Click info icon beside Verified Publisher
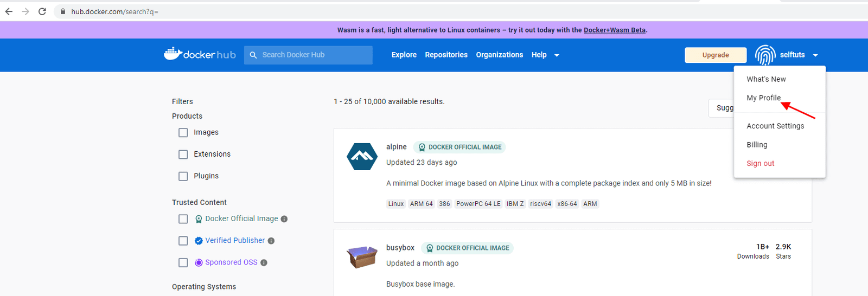Image resolution: width=868 pixels, height=296 pixels. 271,241
